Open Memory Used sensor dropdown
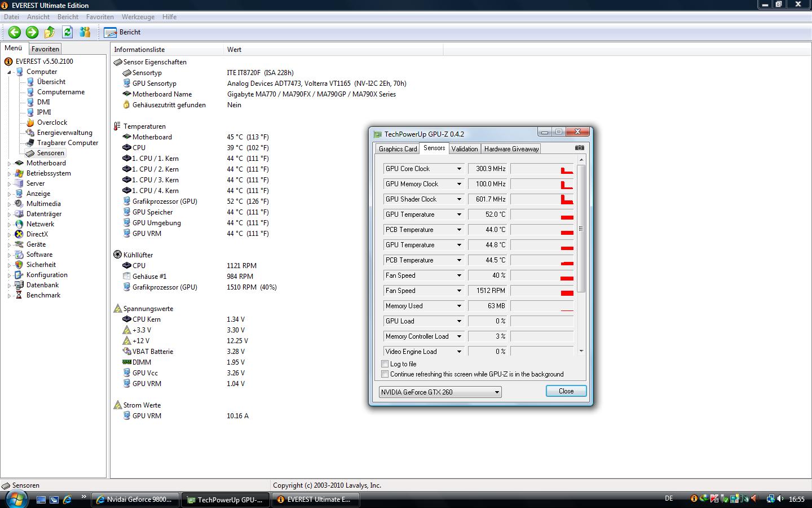This screenshot has width=812, height=508. (x=459, y=306)
